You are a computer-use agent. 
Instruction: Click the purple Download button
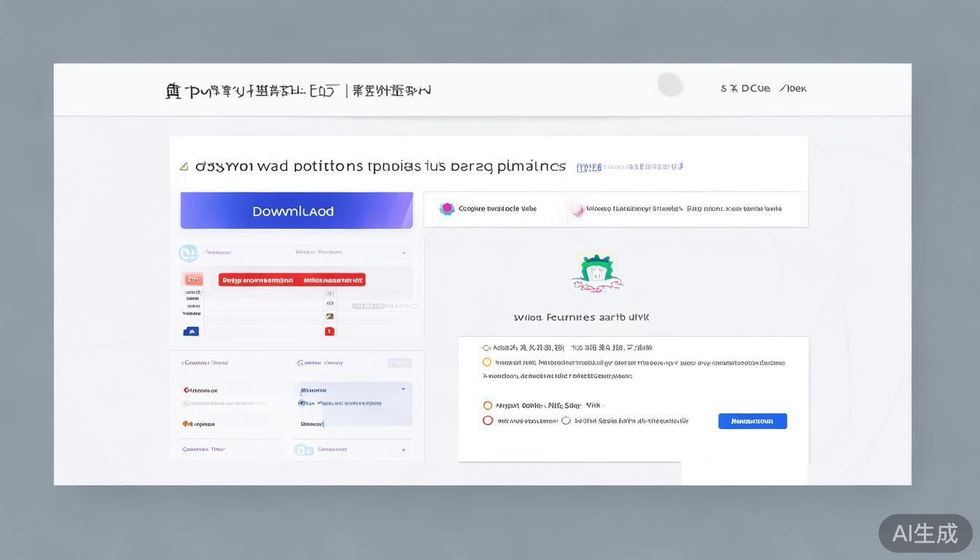tap(296, 210)
